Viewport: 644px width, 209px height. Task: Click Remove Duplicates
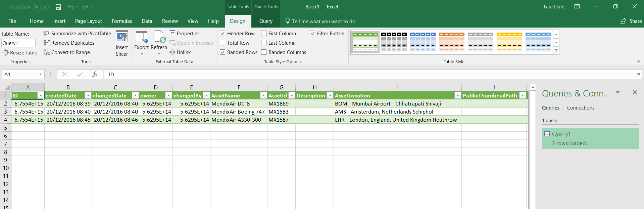69,43
